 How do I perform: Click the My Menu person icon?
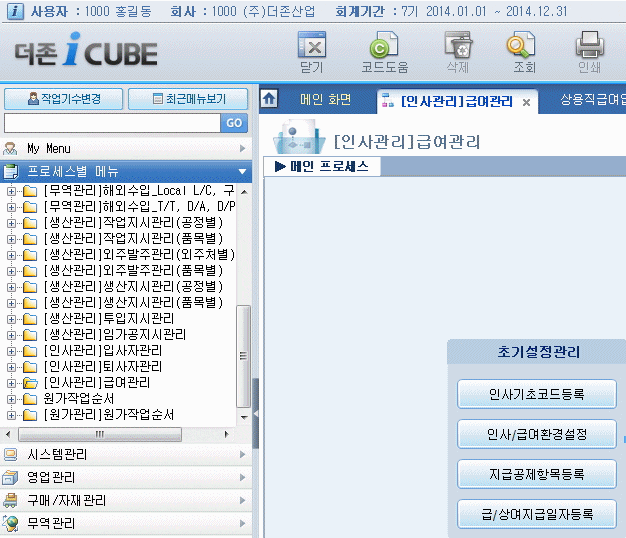[x=10, y=148]
